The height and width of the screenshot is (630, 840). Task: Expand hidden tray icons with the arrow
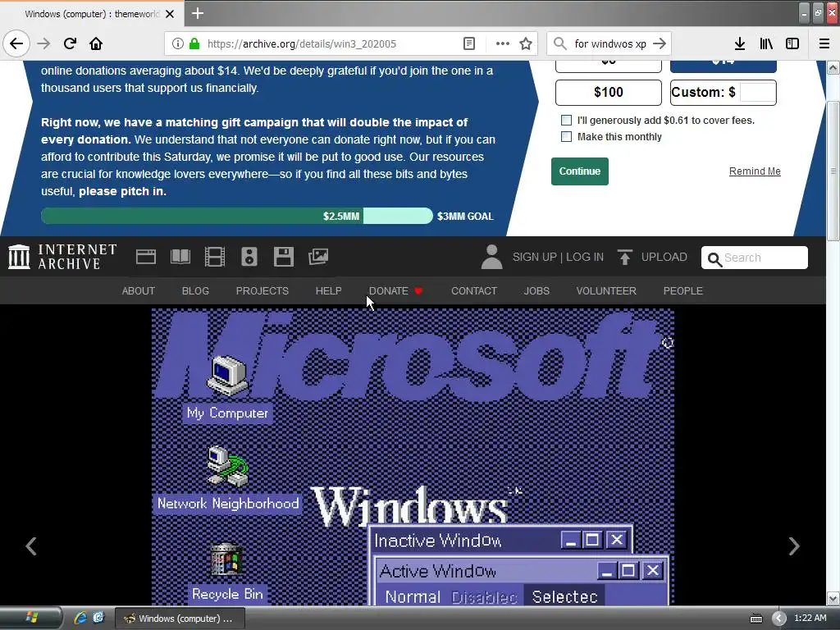tap(779, 619)
